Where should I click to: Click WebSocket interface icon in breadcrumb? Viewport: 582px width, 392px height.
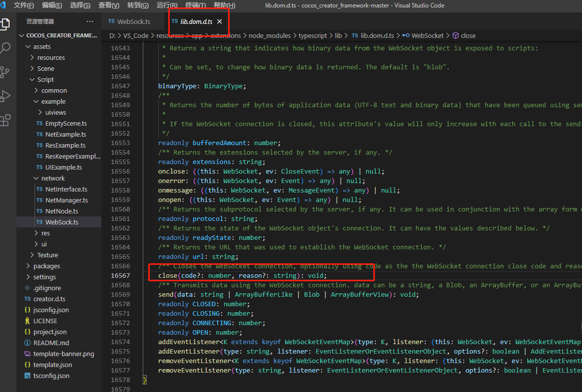coord(406,35)
